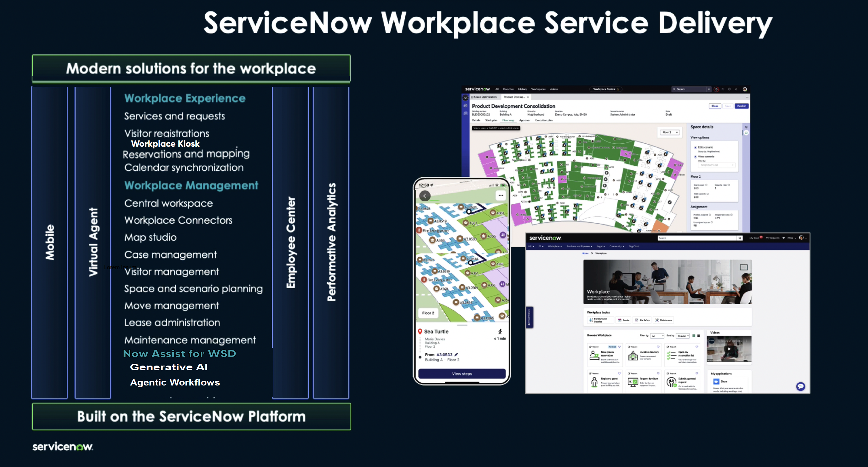Open the Request furniture card
Image resolution: width=868 pixels, height=467 pixels.
pos(644,381)
